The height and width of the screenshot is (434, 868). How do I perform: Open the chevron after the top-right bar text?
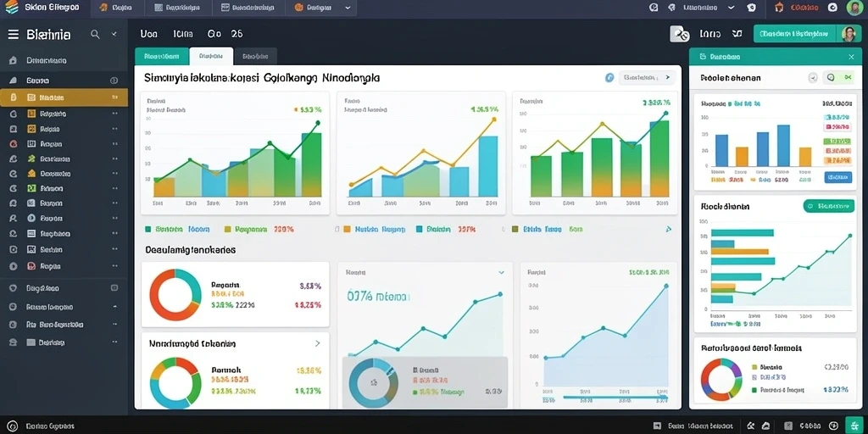click(732, 8)
